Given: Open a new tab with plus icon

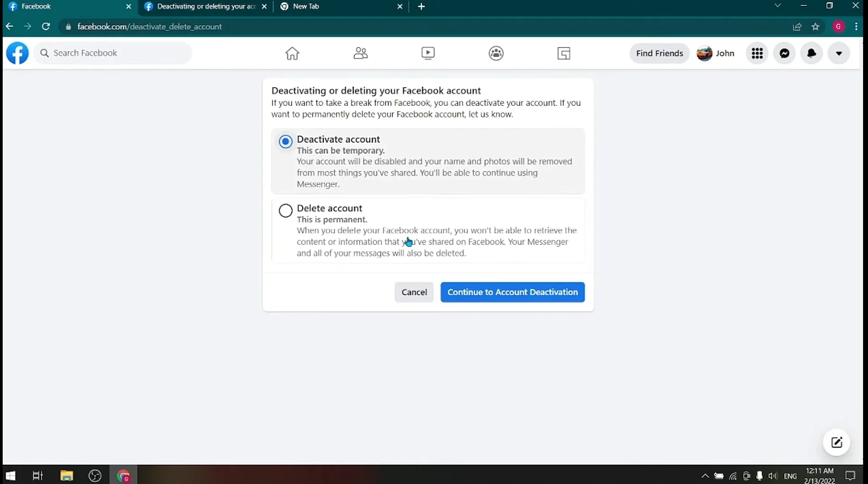Looking at the screenshot, I should (x=421, y=6).
